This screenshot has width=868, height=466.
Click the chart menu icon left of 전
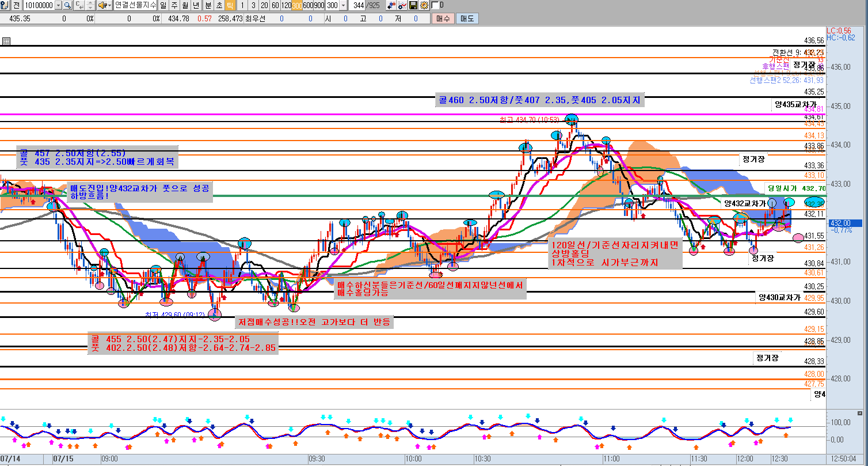[5, 5]
